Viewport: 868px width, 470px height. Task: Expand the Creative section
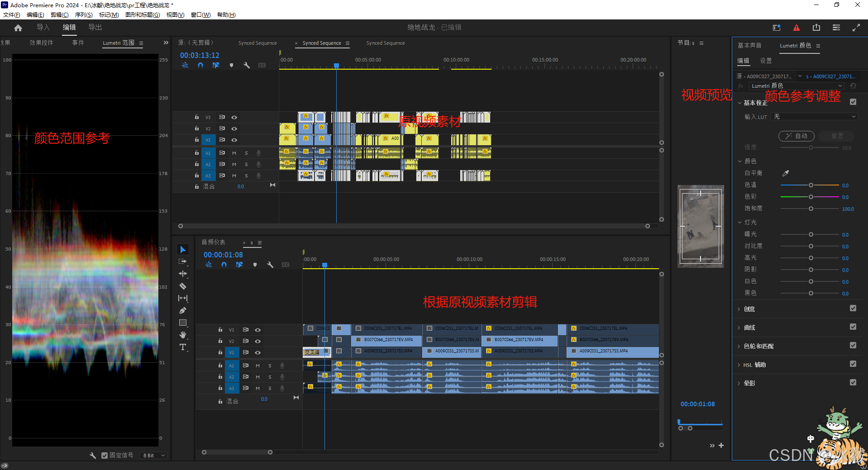pos(739,309)
